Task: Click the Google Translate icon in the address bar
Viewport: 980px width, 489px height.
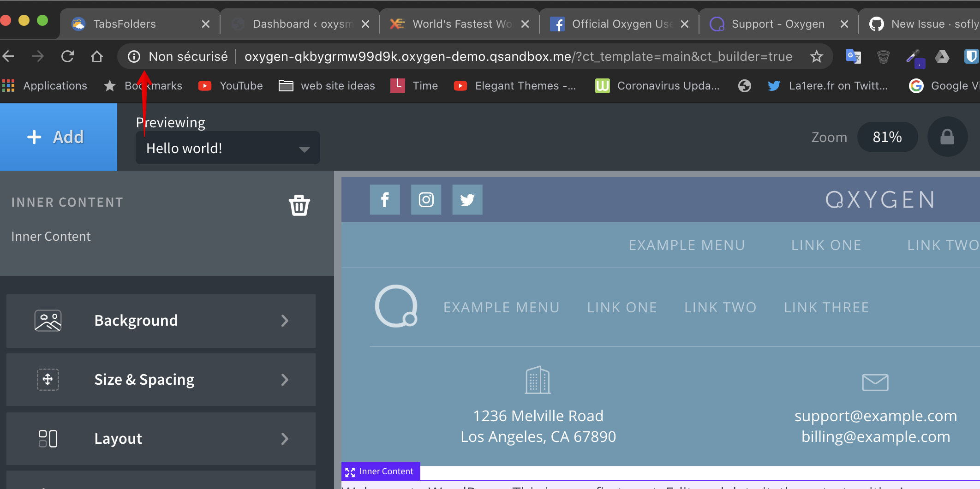Action: coord(853,56)
